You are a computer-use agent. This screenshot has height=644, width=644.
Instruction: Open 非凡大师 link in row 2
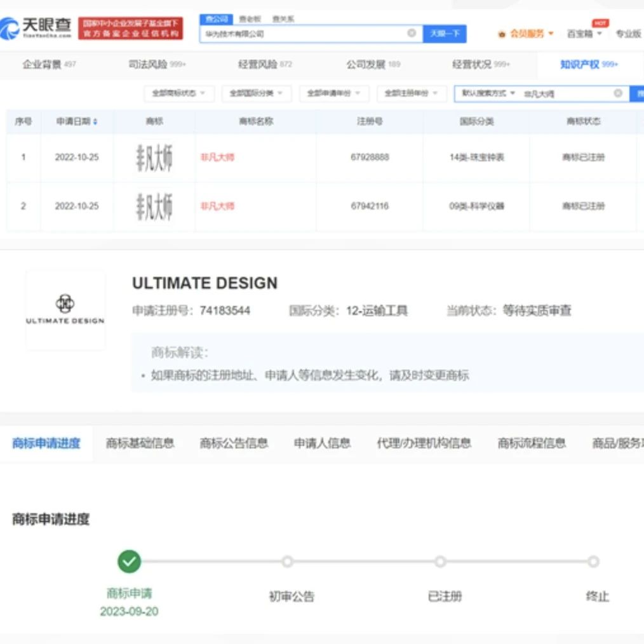(x=217, y=206)
